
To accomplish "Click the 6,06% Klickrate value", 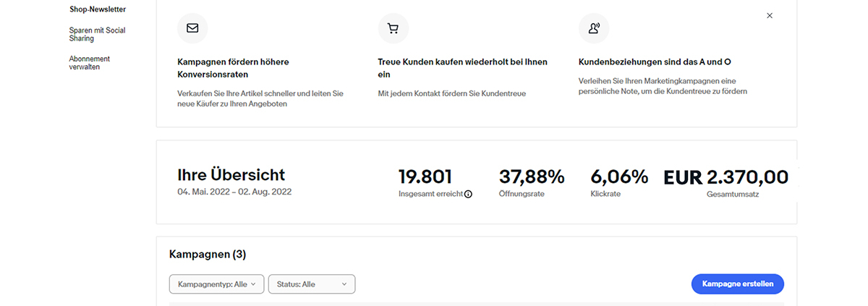I will (619, 177).
